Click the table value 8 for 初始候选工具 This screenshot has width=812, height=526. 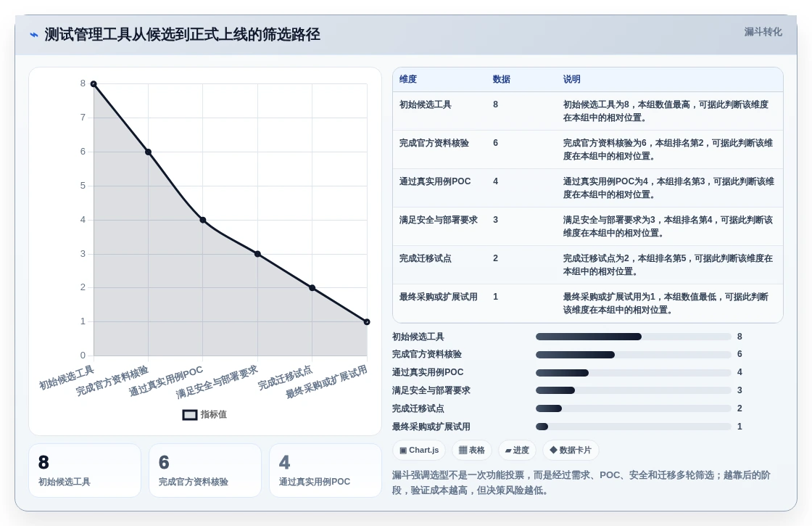click(496, 104)
